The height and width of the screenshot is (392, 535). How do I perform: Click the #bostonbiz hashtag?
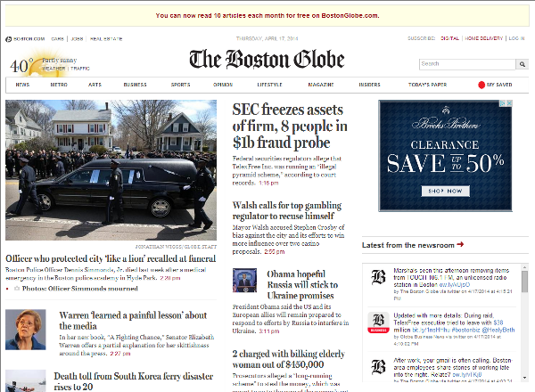(x=465, y=330)
